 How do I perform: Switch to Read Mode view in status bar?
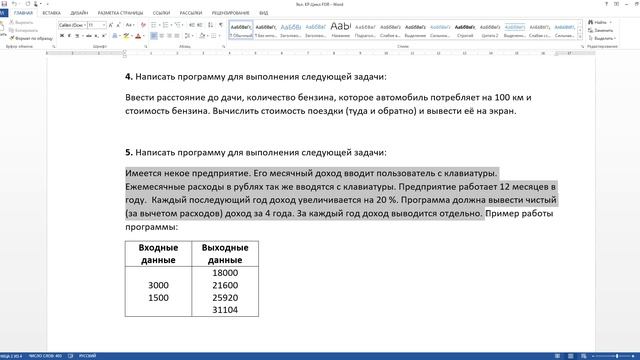click(x=558, y=356)
